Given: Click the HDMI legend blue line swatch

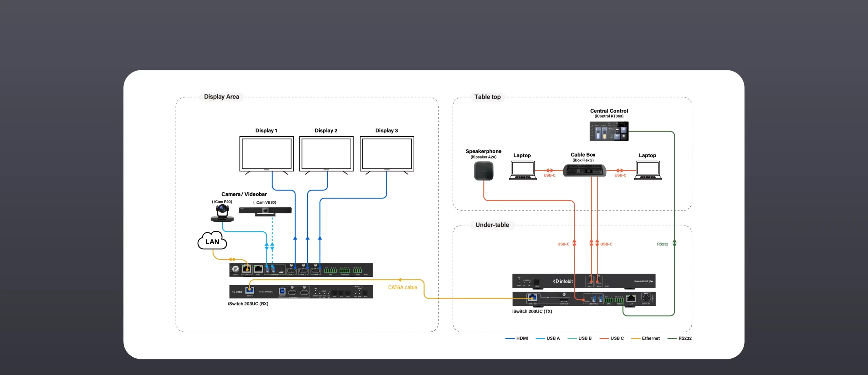Looking at the screenshot, I should [x=510, y=338].
